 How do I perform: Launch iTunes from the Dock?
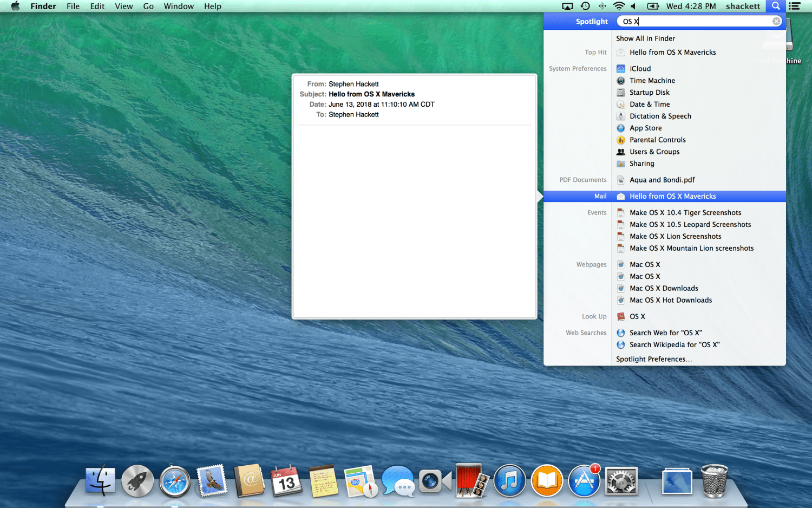[509, 481]
